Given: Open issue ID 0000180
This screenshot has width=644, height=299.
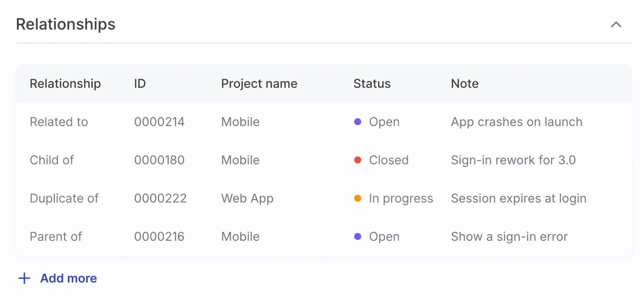Looking at the screenshot, I should coord(159,160).
